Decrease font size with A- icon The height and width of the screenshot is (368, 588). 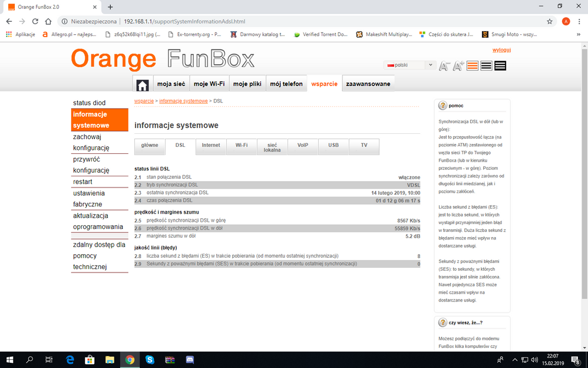[444, 65]
